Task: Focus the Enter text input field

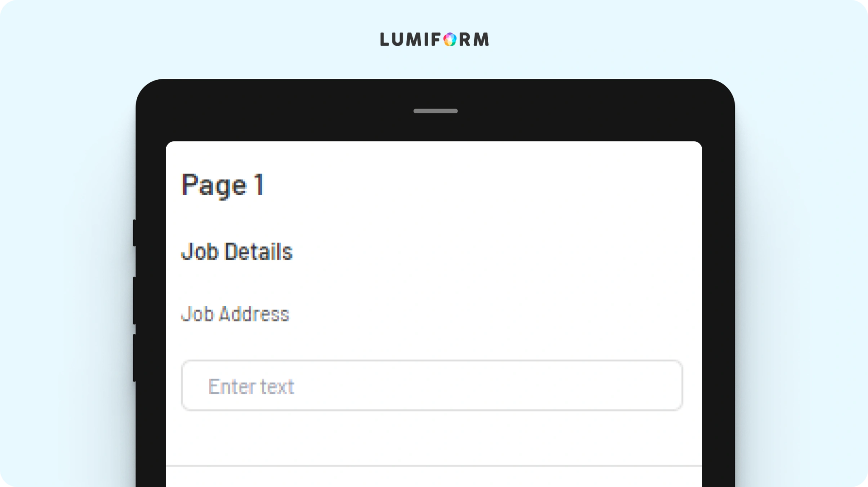Action: click(432, 385)
